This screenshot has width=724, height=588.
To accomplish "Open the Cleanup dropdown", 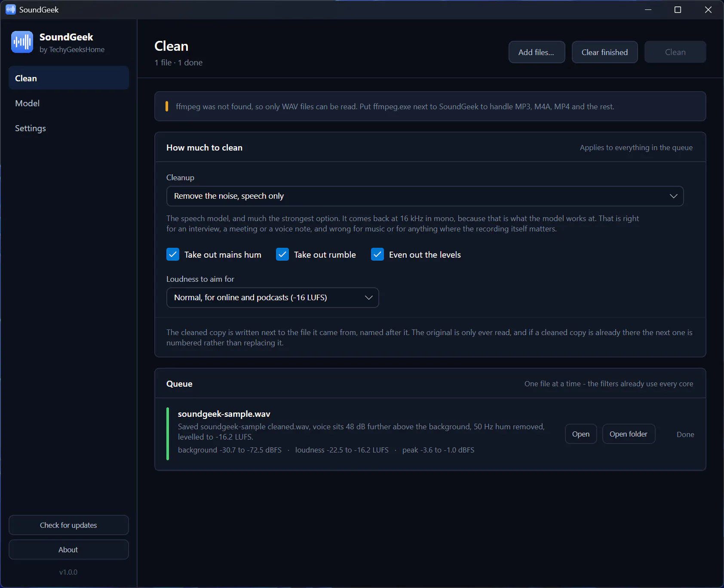I will pos(425,196).
